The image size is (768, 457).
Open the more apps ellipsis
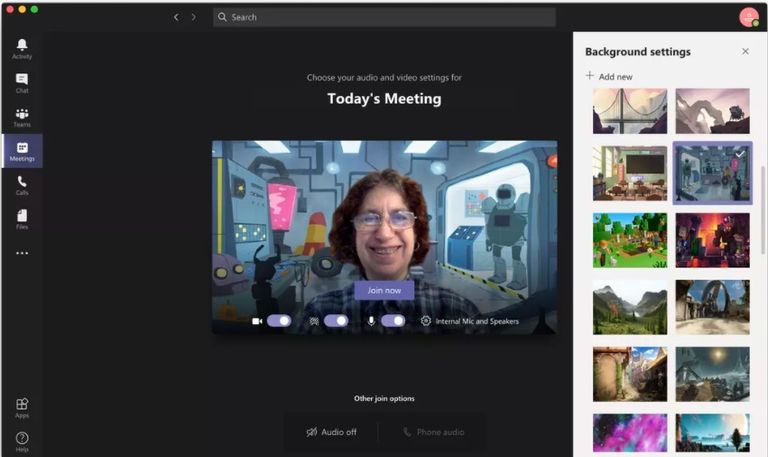(22, 253)
